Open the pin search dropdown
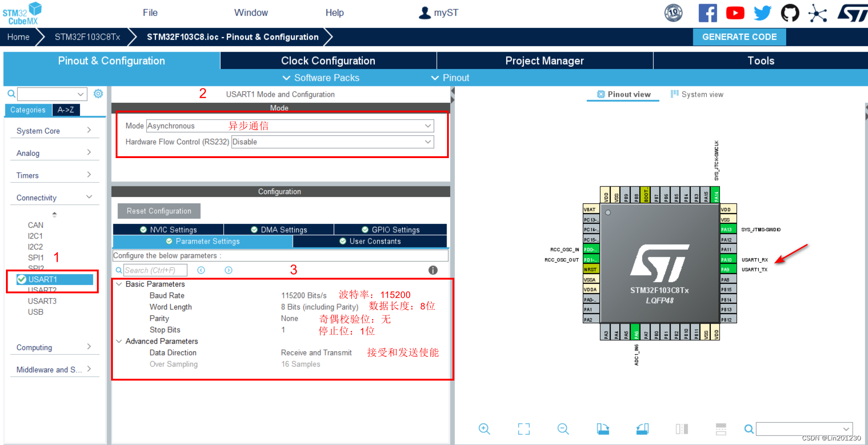 click(x=804, y=429)
